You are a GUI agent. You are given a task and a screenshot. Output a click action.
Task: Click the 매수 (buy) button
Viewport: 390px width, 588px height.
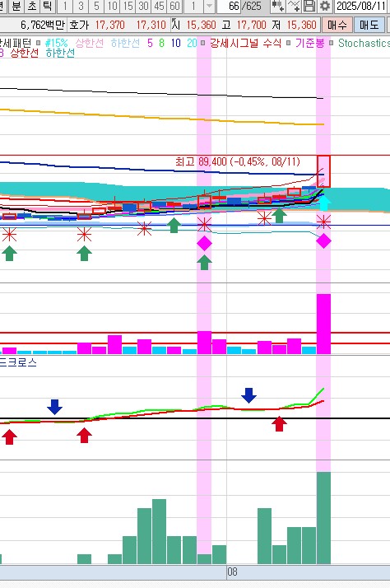click(337, 26)
